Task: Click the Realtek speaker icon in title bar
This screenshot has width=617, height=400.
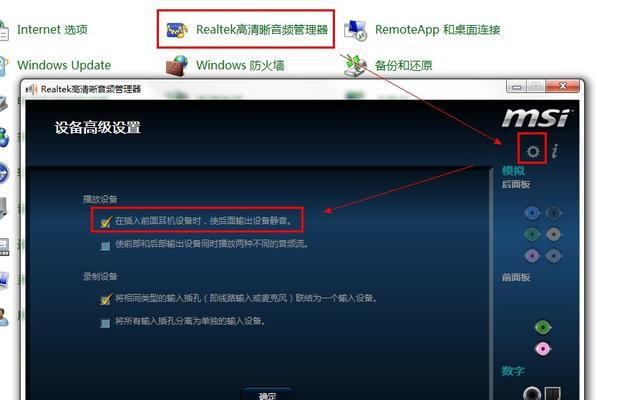Action: point(31,89)
